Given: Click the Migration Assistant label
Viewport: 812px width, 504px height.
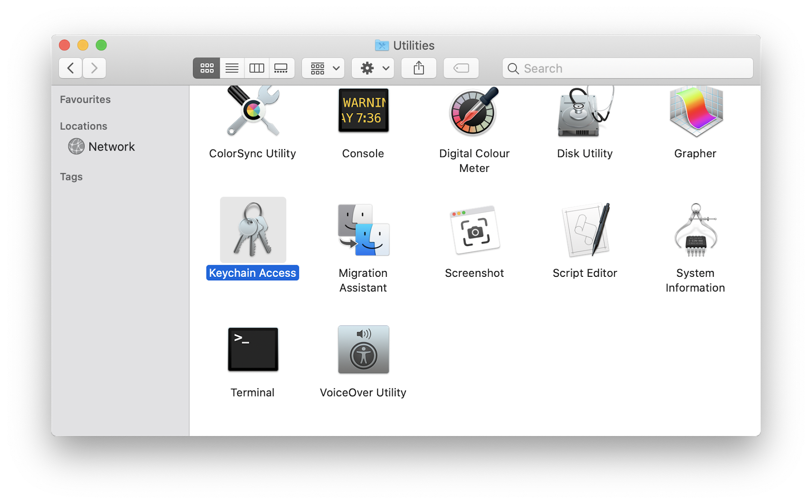Looking at the screenshot, I should pyautogui.click(x=363, y=280).
